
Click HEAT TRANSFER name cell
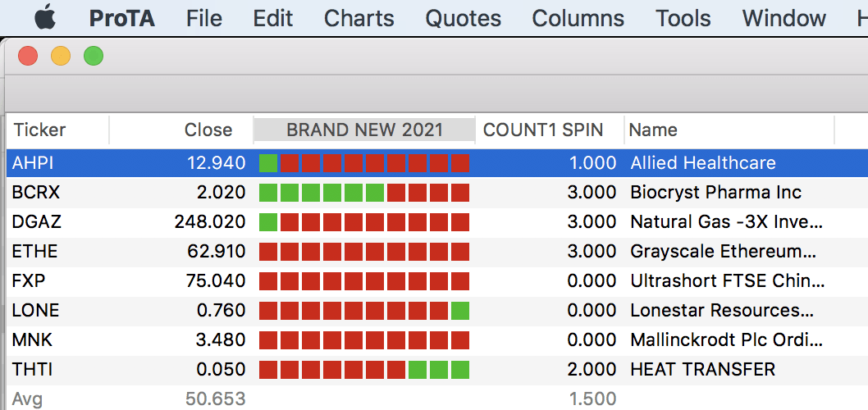coord(702,369)
